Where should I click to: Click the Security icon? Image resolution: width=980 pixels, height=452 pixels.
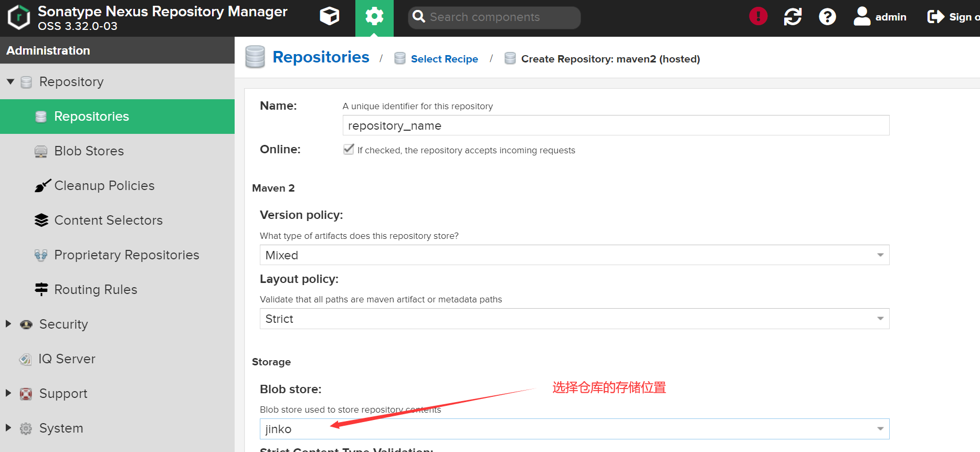[x=26, y=324]
